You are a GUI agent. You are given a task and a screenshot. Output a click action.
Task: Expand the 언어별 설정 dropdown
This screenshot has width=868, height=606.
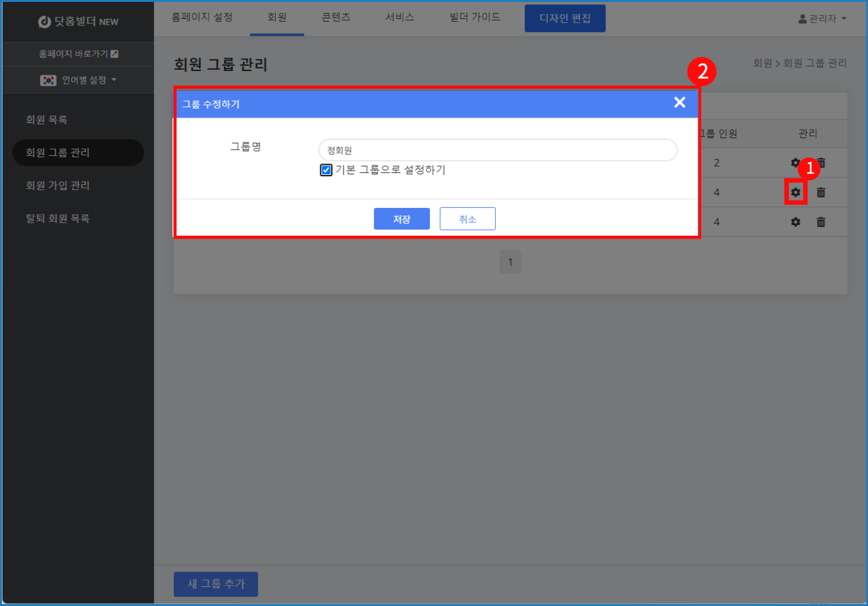79,80
